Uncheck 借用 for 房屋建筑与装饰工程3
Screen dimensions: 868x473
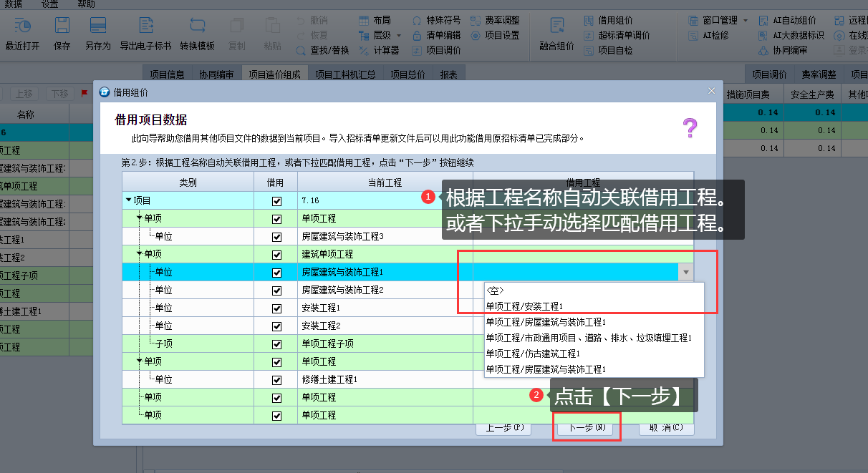coord(276,237)
